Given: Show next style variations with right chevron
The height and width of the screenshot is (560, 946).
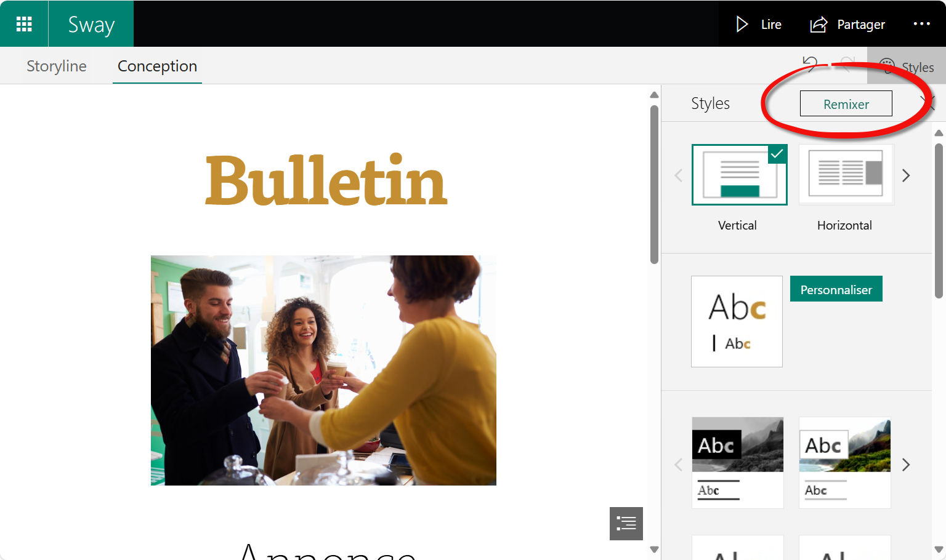Looking at the screenshot, I should 906,465.
